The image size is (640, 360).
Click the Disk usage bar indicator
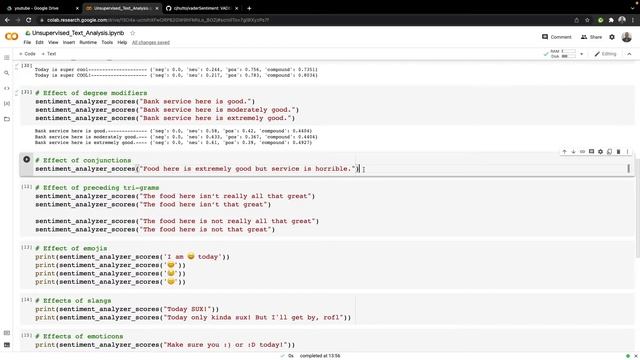pyautogui.click(x=569, y=56)
